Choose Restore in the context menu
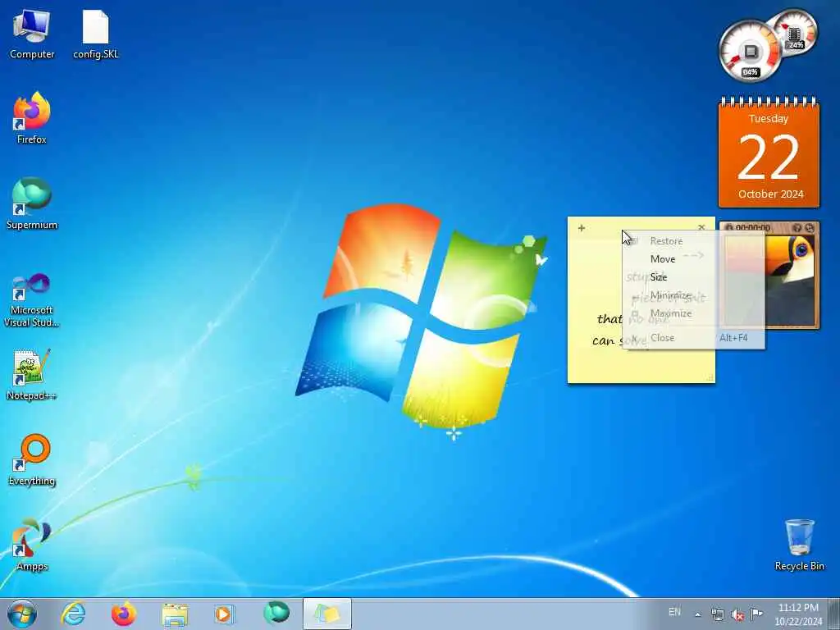840x630 pixels. pos(693,241)
